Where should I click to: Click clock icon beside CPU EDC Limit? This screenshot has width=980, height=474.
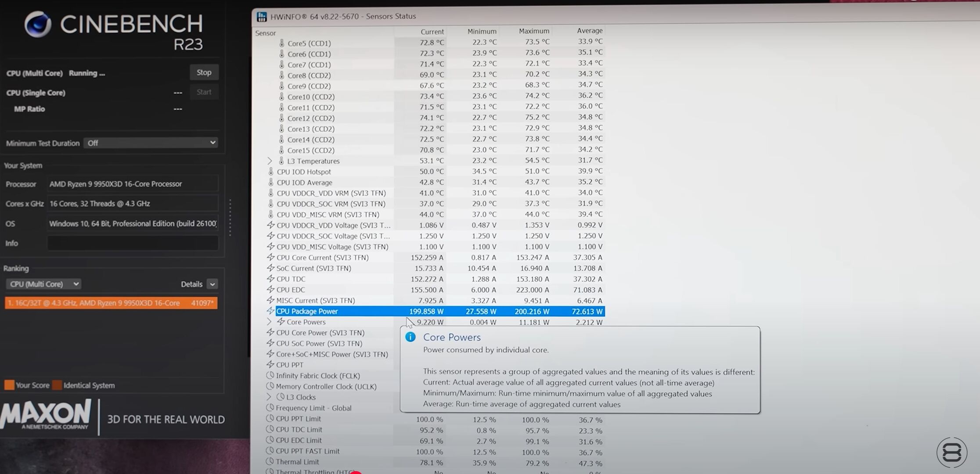pyautogui.click(x=270, y=440)
